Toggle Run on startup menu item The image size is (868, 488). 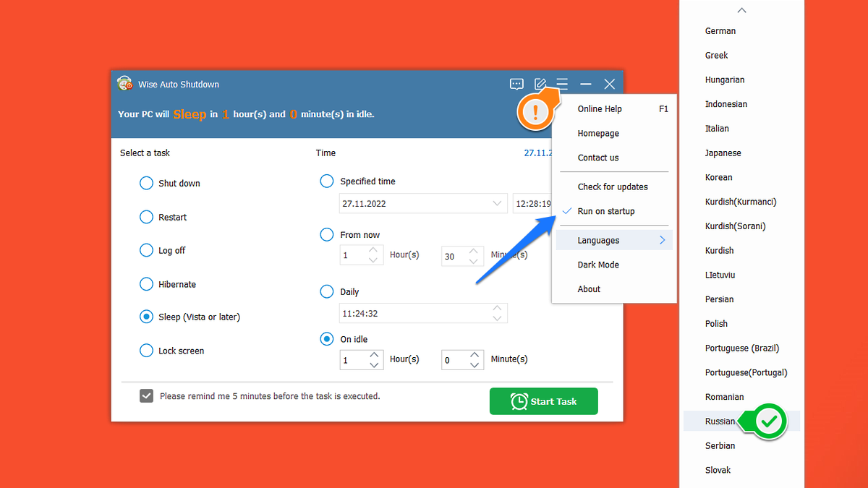click(x=614, y=211)
